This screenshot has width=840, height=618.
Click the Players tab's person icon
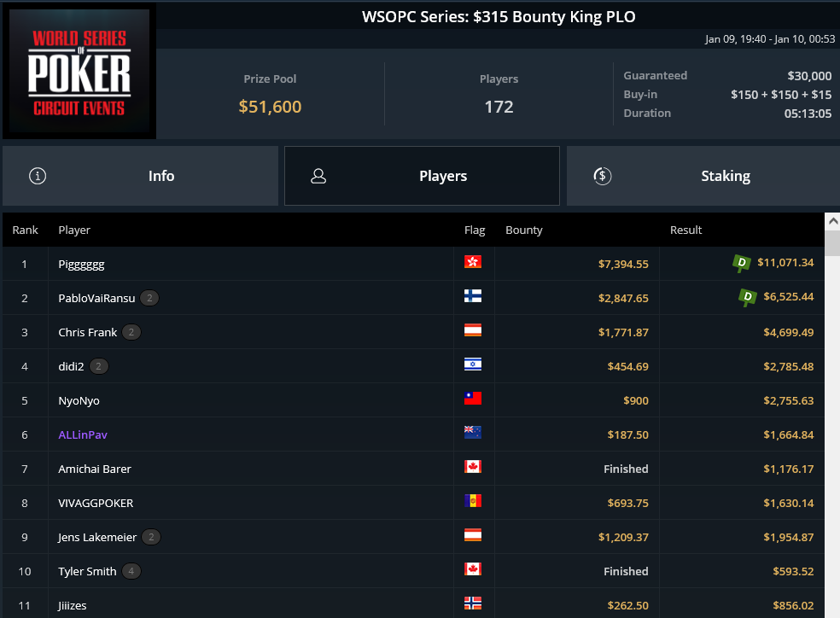318,176
